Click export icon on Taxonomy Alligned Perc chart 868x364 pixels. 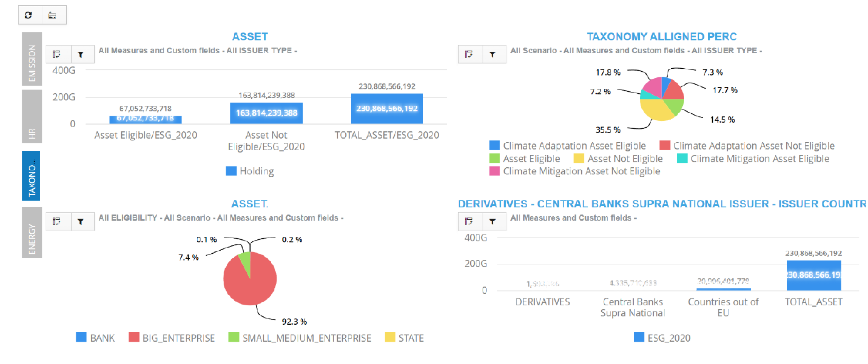[469, 54]
